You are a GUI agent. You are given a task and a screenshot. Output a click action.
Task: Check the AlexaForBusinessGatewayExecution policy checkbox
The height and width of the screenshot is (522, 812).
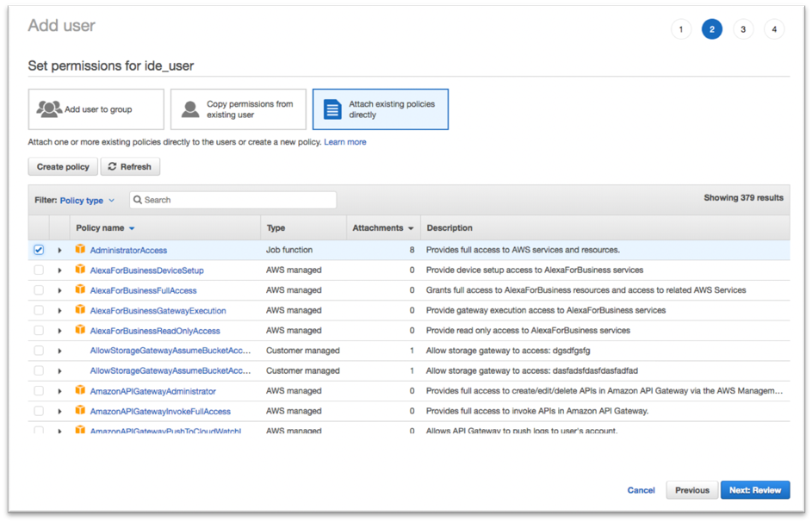pos(39,310)
